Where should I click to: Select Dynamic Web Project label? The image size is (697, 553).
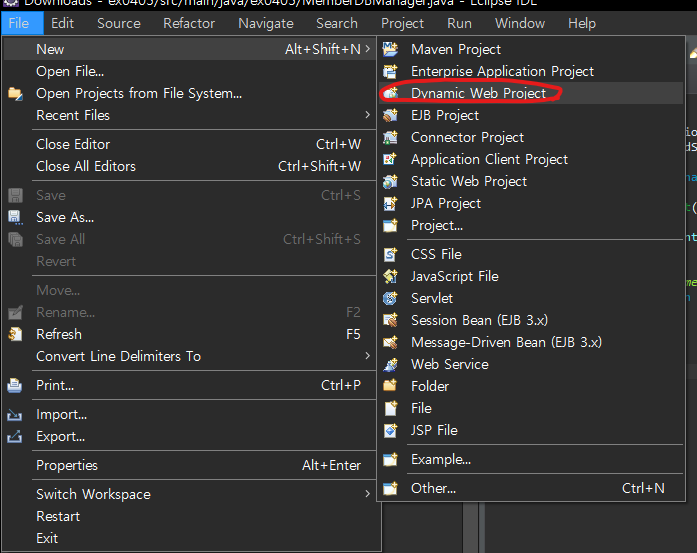[478, 93]
